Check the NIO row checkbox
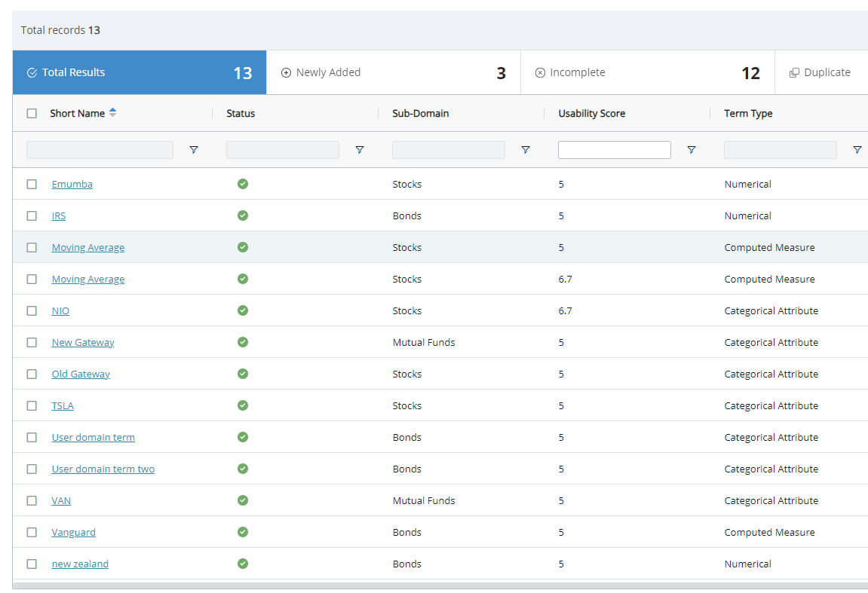The image size is (868, 593). coord(32,311)
